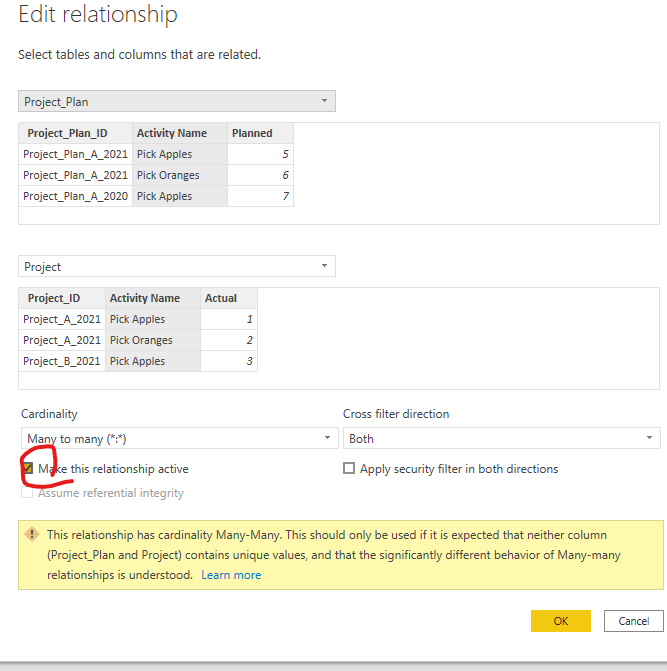
Task: Click Pick Oranges in the Project table
Action: 153,340
